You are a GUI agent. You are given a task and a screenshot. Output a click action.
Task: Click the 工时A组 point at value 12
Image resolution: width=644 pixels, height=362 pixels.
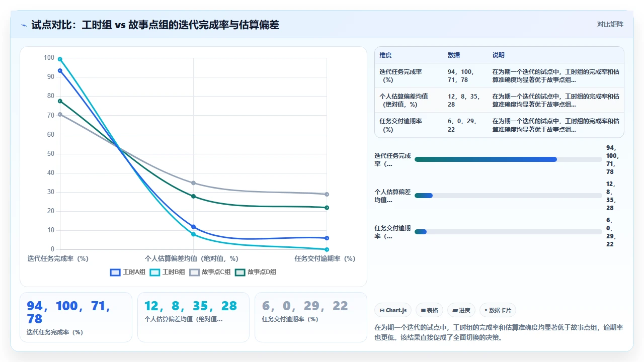pos(193,227)
